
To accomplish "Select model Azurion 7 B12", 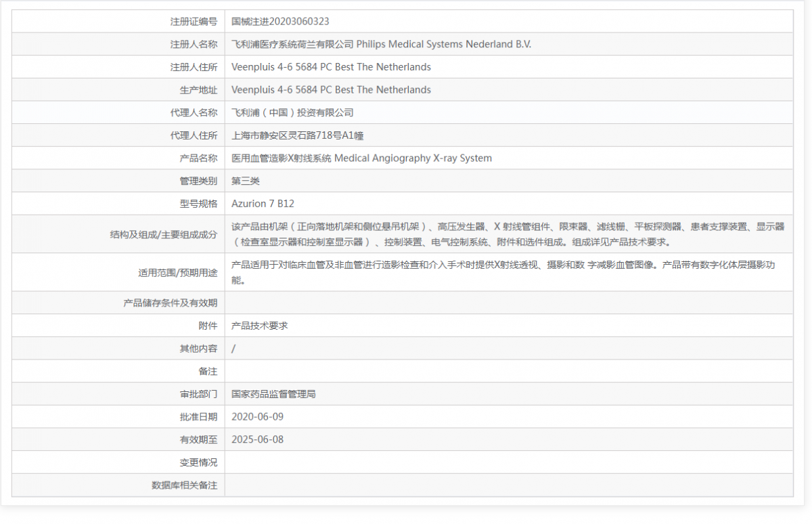I will pos(263,204).
